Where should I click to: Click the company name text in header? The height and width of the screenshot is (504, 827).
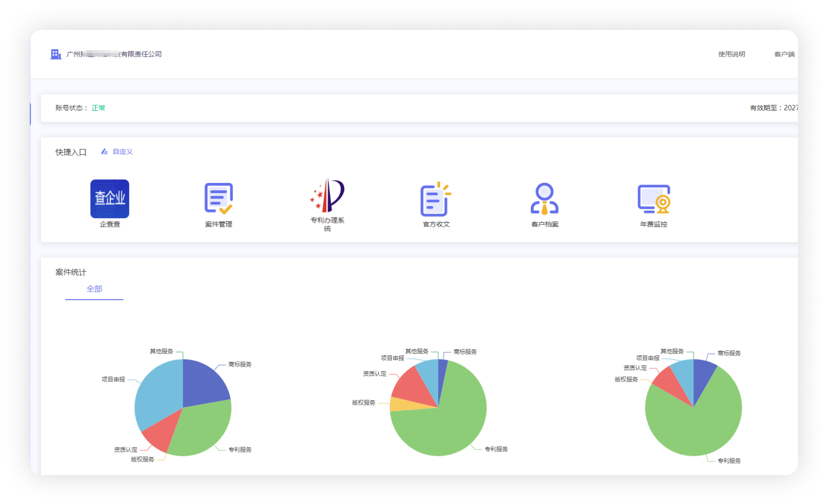click(x=114, y=54)
